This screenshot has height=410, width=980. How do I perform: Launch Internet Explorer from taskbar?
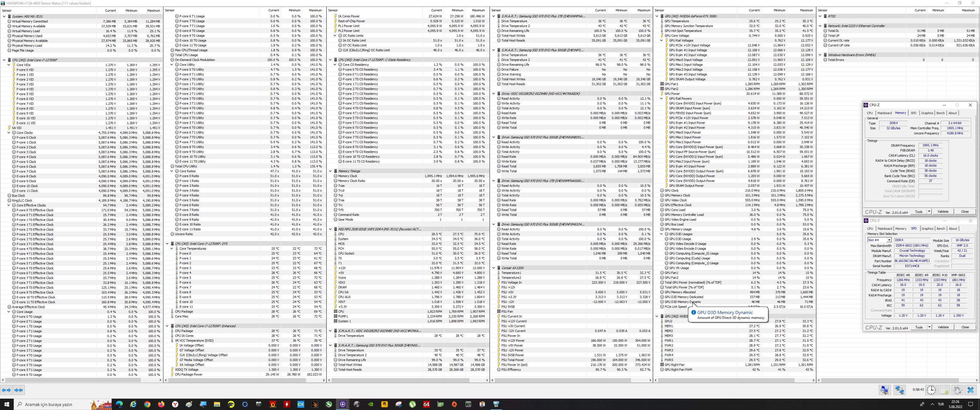pyautogui.click(x=133, y=404)
